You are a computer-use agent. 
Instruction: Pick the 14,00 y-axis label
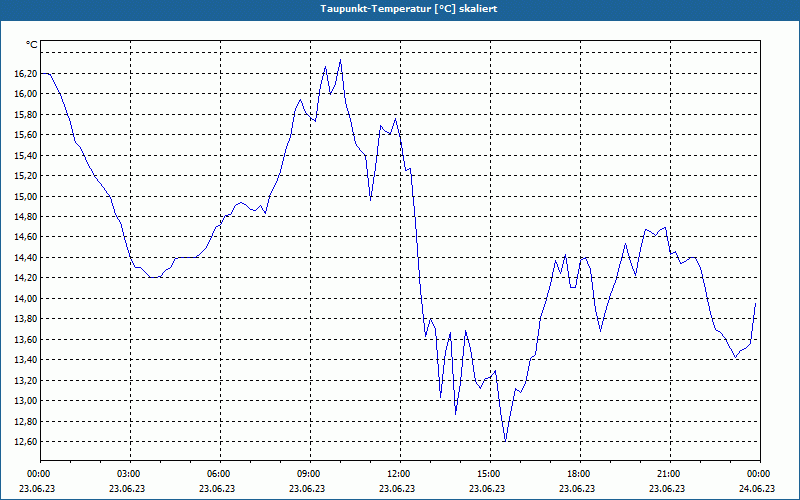[x=25, y=298]
